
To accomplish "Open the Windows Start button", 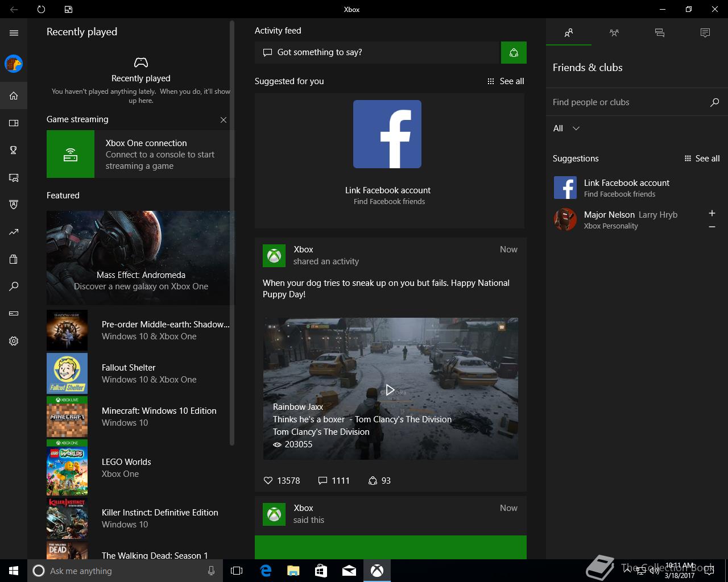I will click(14, 571).
